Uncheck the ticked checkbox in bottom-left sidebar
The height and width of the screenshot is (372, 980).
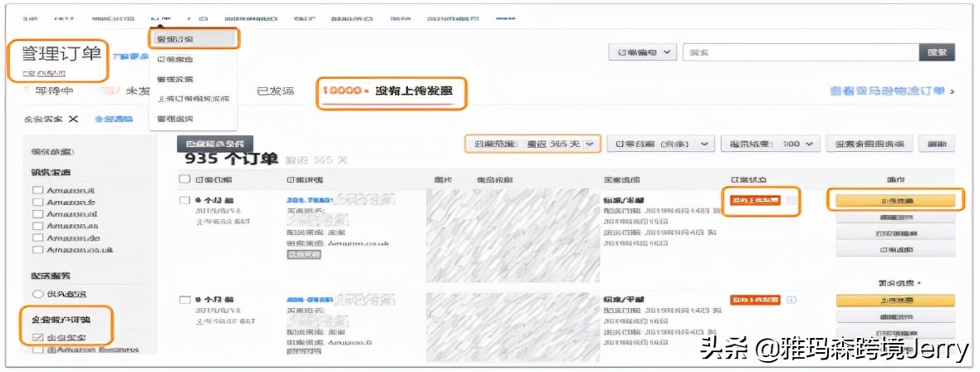pos(37,338)
